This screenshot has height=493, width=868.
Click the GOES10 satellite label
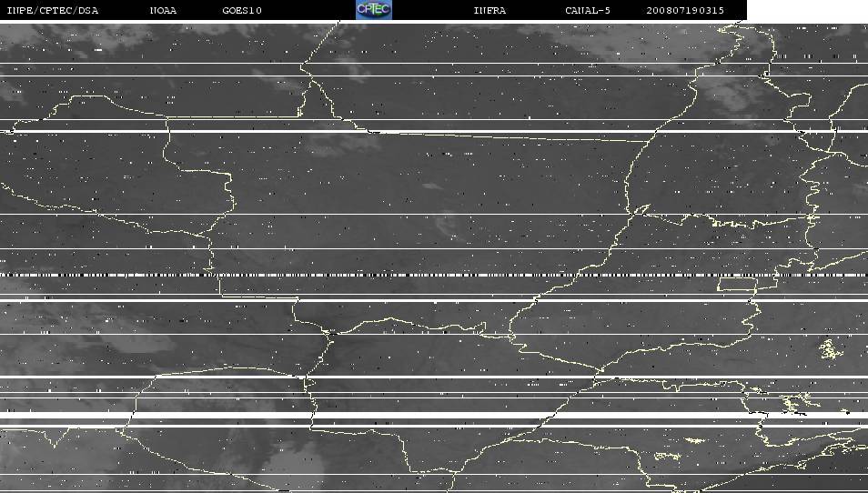242,11
